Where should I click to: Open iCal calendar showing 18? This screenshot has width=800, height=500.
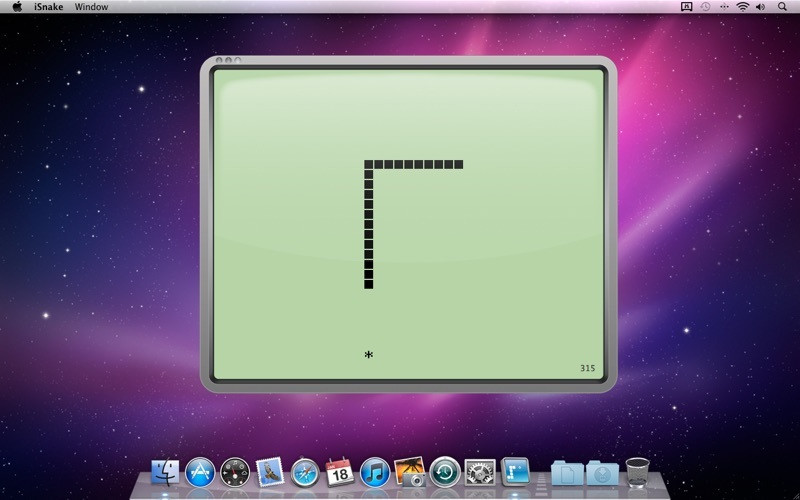[340, 472]
